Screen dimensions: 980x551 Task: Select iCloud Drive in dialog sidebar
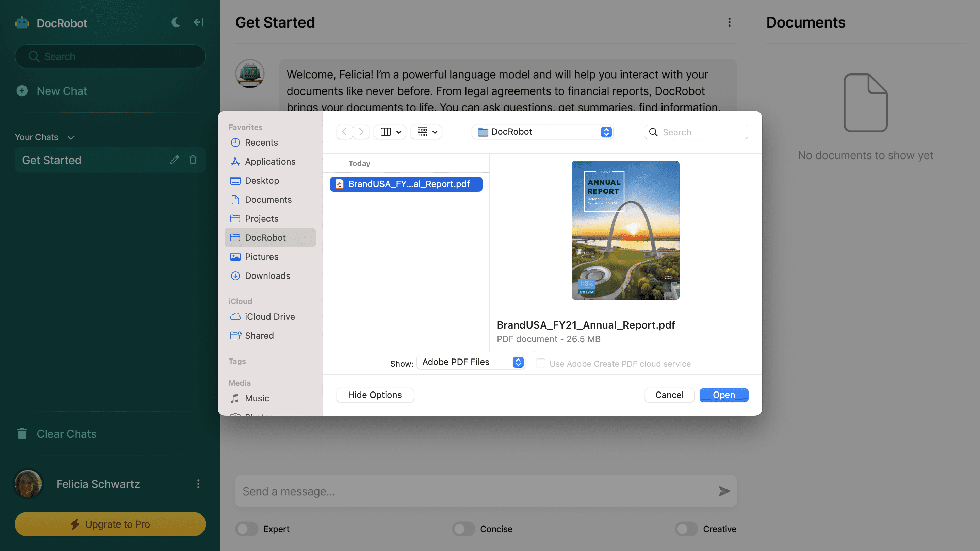[269, 316]
